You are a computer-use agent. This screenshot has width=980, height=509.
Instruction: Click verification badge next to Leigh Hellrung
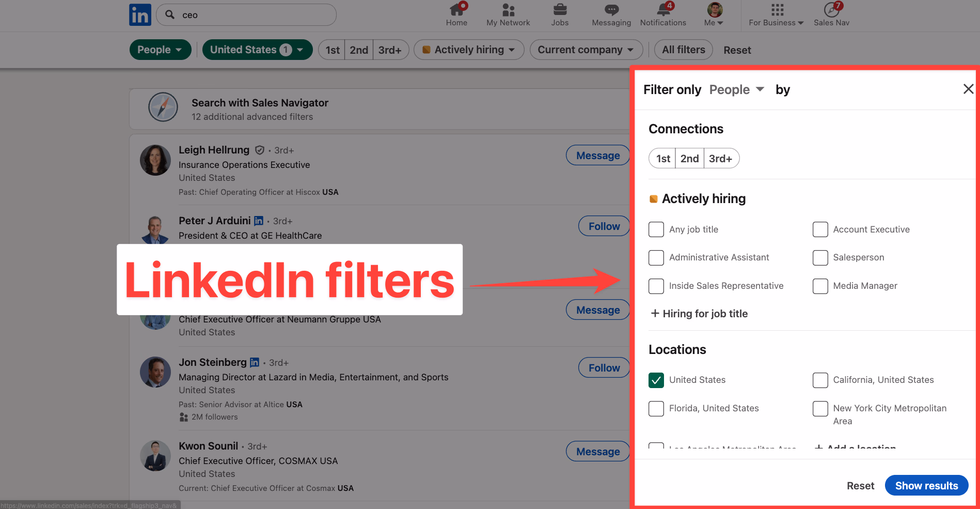click(260, 150)
